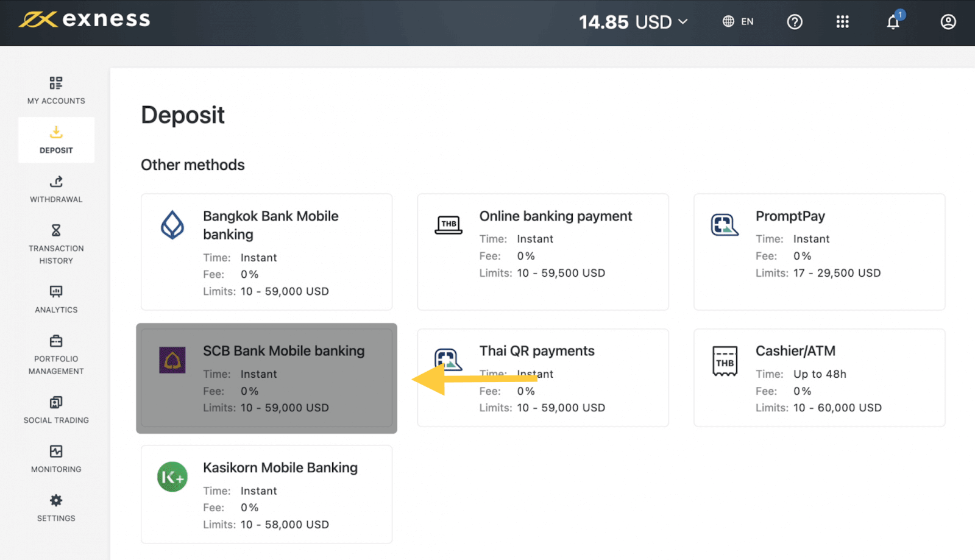Image resolution: width=975 pixels, height=560 pixels.
Task: Choose Thai QR payments method
Action: [x=543, y=378]
